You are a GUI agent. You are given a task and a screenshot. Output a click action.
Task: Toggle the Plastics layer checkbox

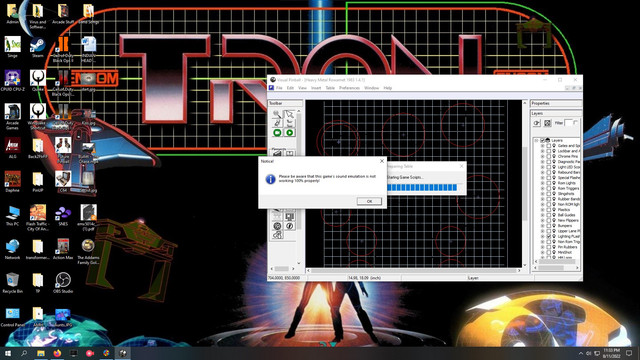point(549,209)
